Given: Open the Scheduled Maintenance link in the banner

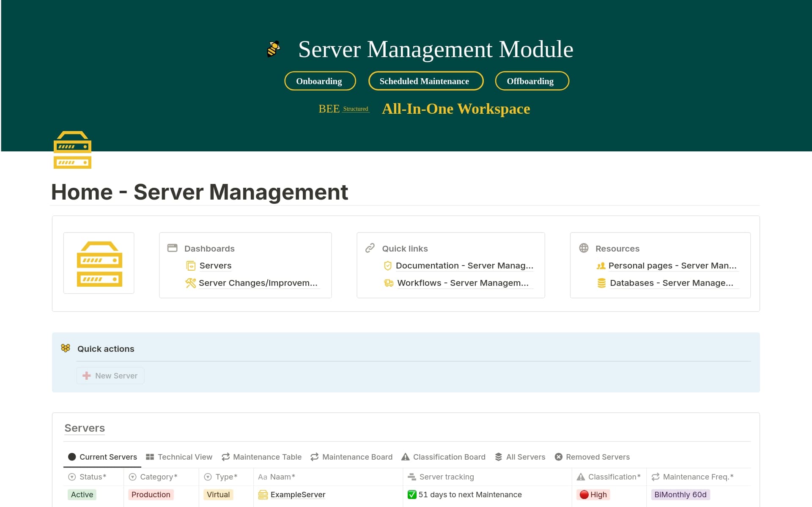Looking at the screenshot, I should pyautogui.click(x=425, y=81).
